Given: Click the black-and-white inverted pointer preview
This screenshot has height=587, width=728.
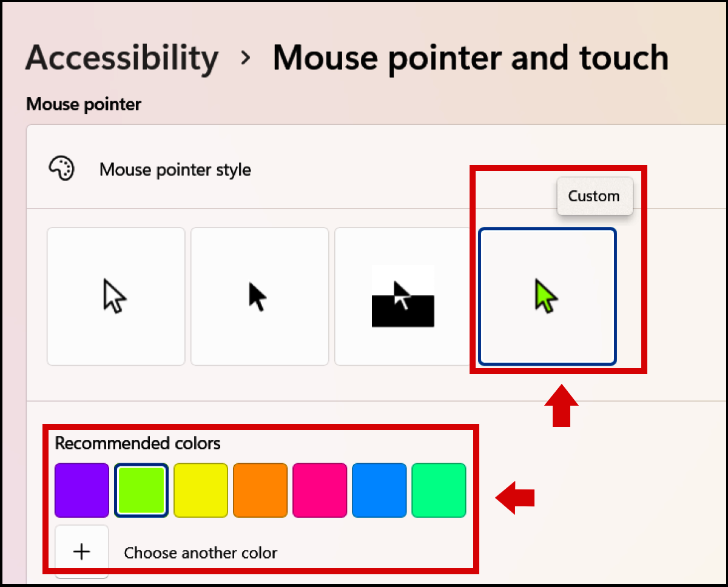Looking at the screenshot, I should coord(403,296).
